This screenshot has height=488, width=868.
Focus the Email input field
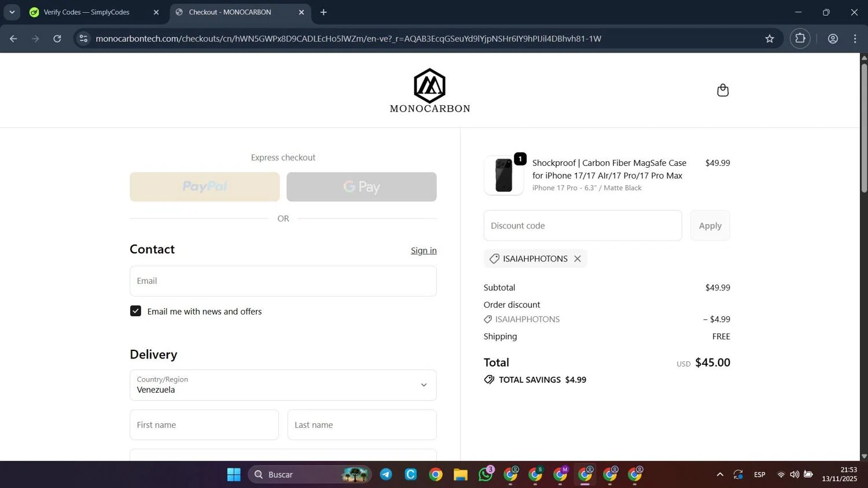283,281
